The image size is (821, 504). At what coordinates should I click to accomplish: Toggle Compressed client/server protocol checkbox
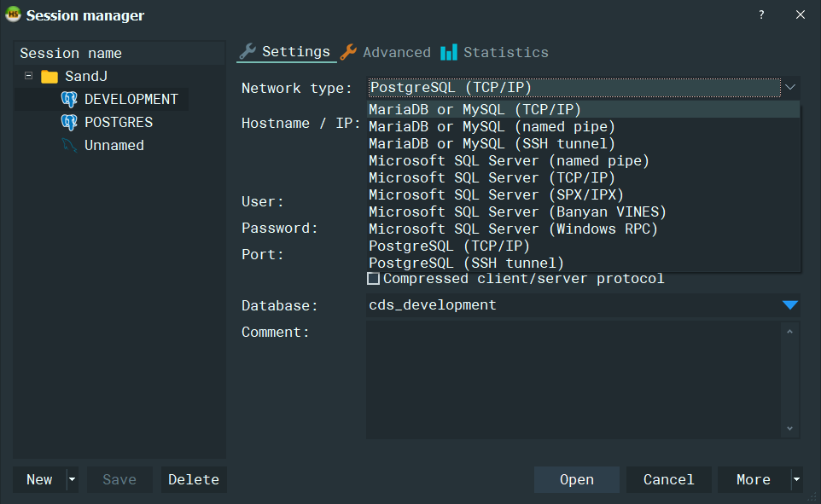[373, 278]
